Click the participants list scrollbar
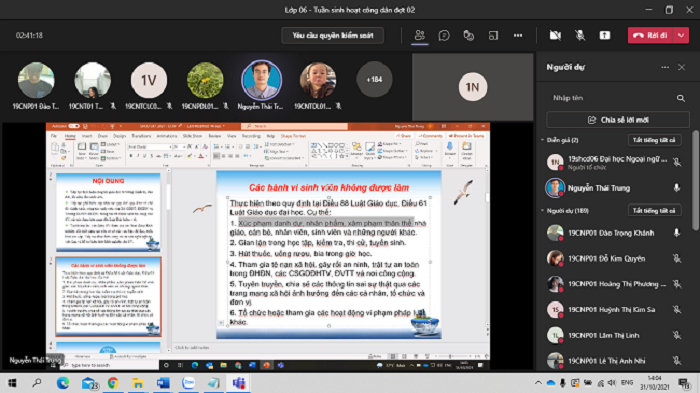 click(696, 180)
